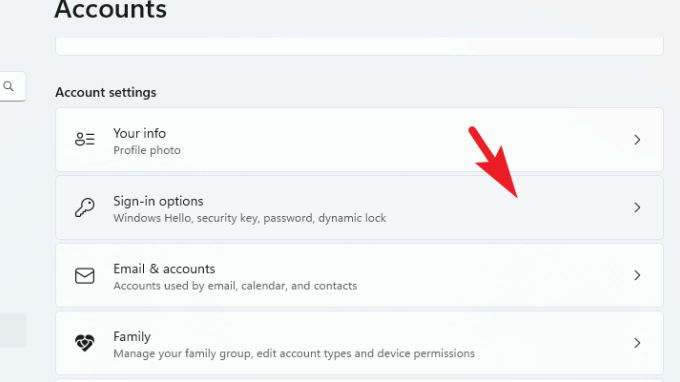Select the Family title text
This screenshot has height=382, width=680.
click(132, 336)
